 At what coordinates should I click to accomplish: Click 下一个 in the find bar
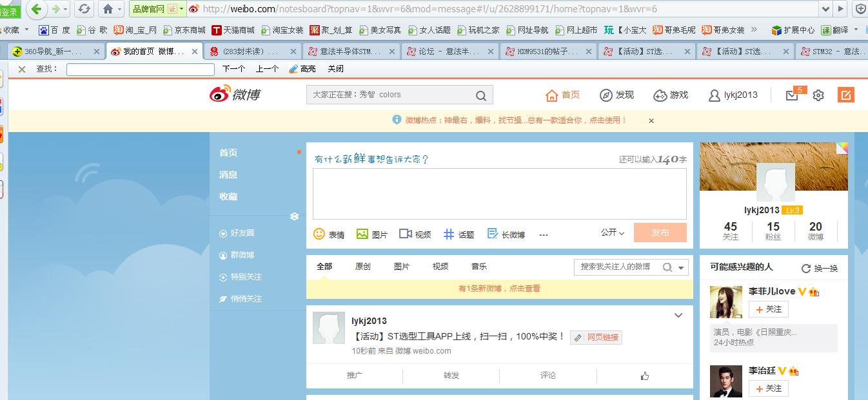pyautogui.click(x=234, y=69)
